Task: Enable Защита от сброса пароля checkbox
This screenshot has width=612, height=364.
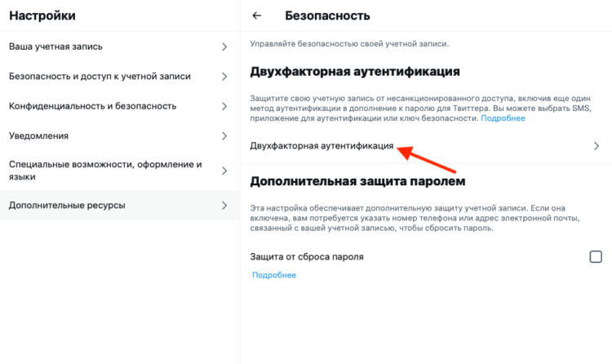Action: pyautogui.click(x=596, y=257)
